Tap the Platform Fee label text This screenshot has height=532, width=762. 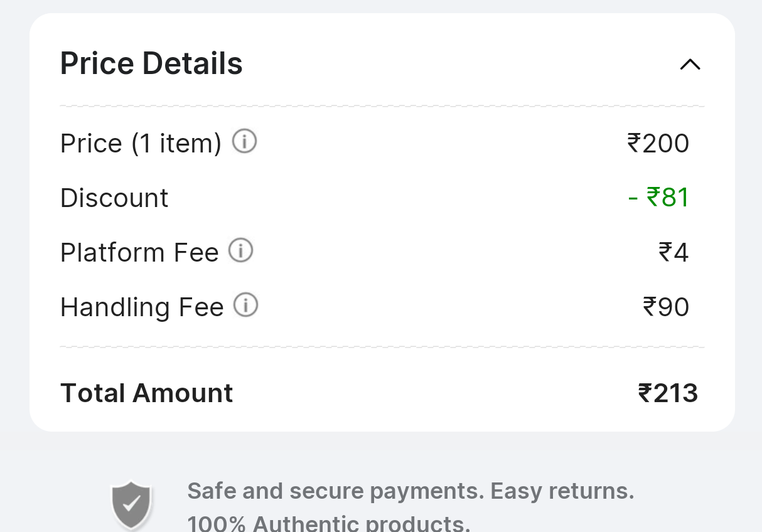coord(139,253)
